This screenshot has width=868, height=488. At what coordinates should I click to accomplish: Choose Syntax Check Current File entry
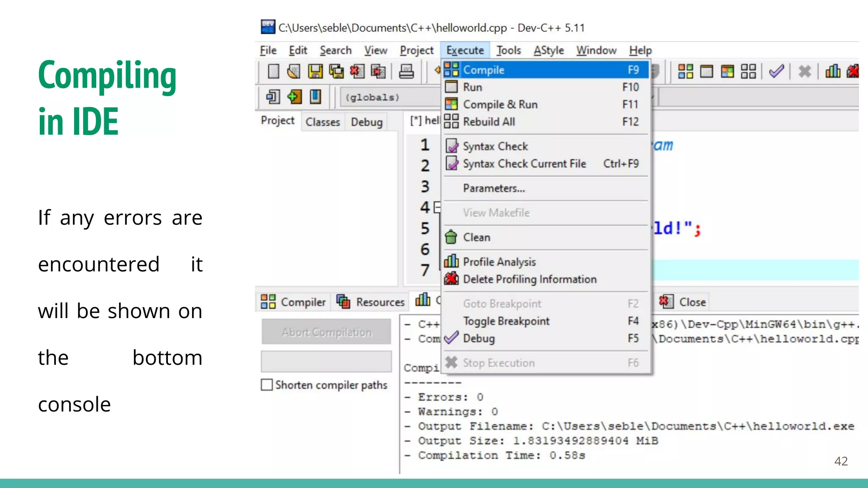545,164
